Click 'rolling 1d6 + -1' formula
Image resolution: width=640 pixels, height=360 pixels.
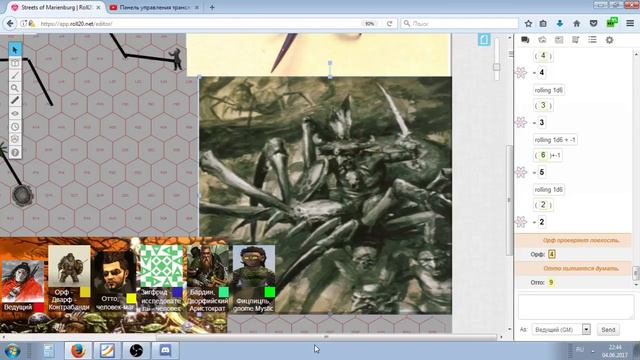[x=555, y=140]
